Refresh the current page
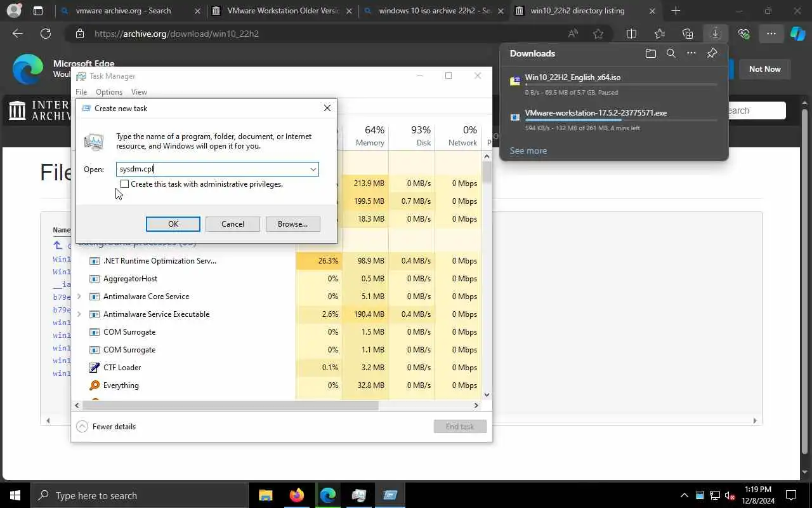This screenshot has height=508, width=812. point(46,34)
